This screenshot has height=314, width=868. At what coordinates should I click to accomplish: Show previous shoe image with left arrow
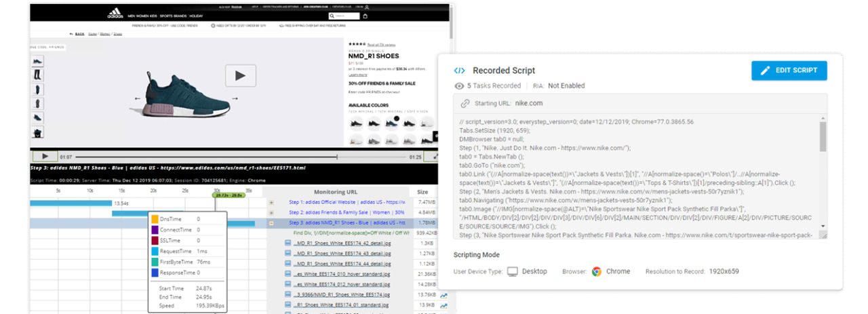138,98
